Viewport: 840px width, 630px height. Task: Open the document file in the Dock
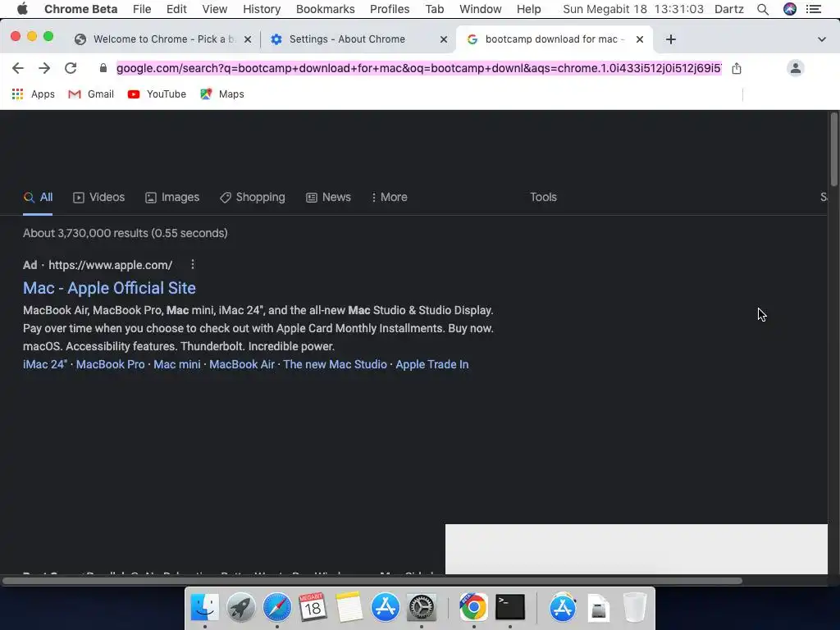[x=598, y=608]
